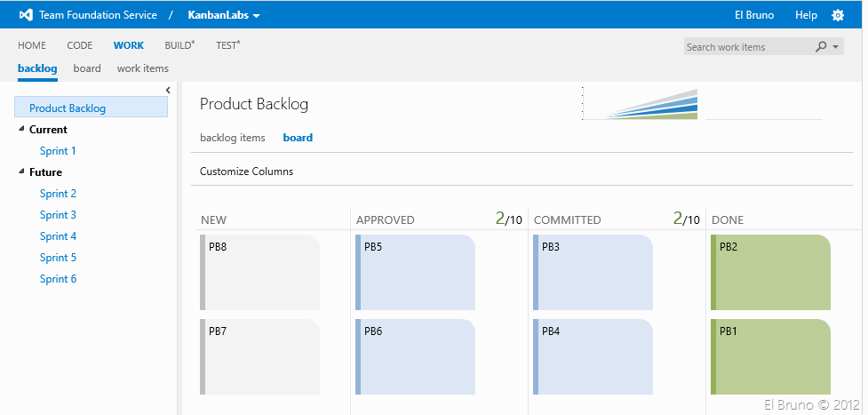The height and width of the screenshot is (415, 868).
Task: Select the green PB2 card in Done
Action: click(770, 272)
